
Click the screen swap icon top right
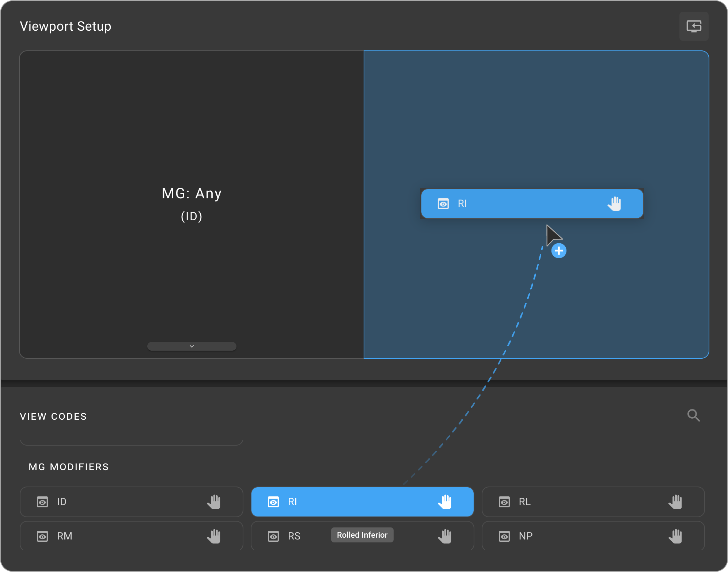(694, 26)
